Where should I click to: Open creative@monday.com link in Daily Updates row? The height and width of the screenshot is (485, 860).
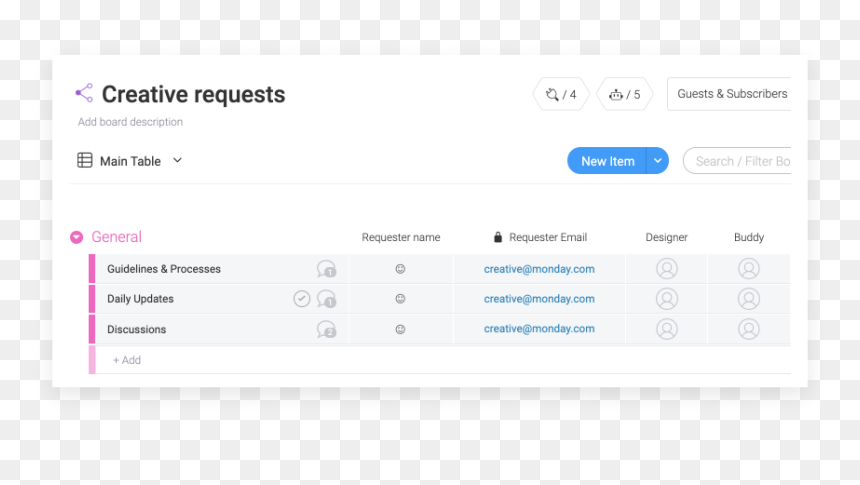[539, 299]
